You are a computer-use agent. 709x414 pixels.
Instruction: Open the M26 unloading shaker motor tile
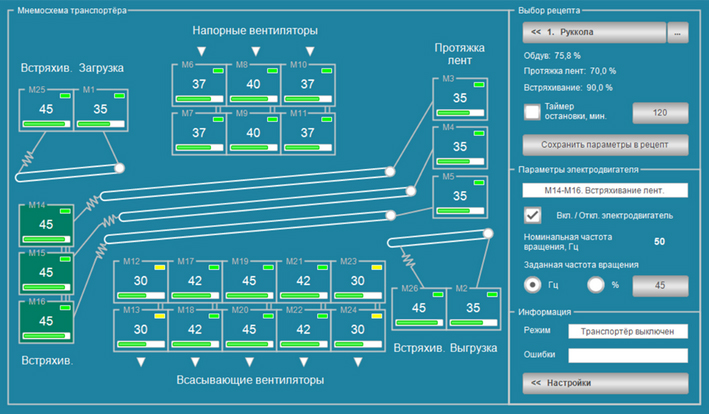(x=417, y=306)
